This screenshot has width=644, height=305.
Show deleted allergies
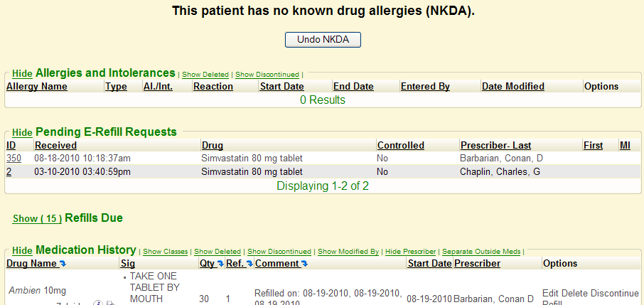coord(205,74)
